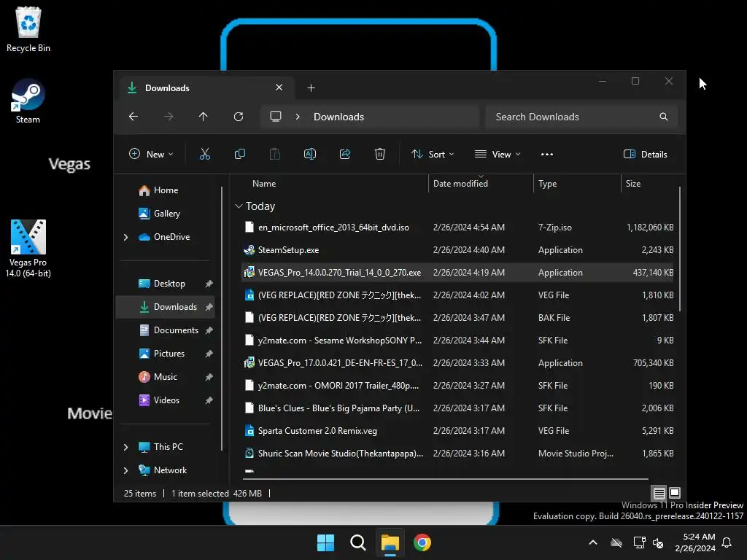The image size is (747, 560).
Task: Open taskbar Search magnifier
Action: (x=357, y=542)
